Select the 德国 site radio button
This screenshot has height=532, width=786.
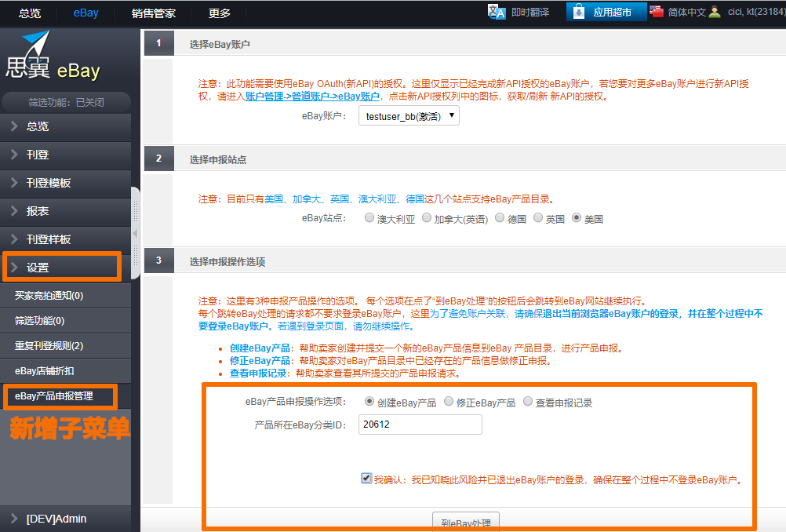click(500, 217)
